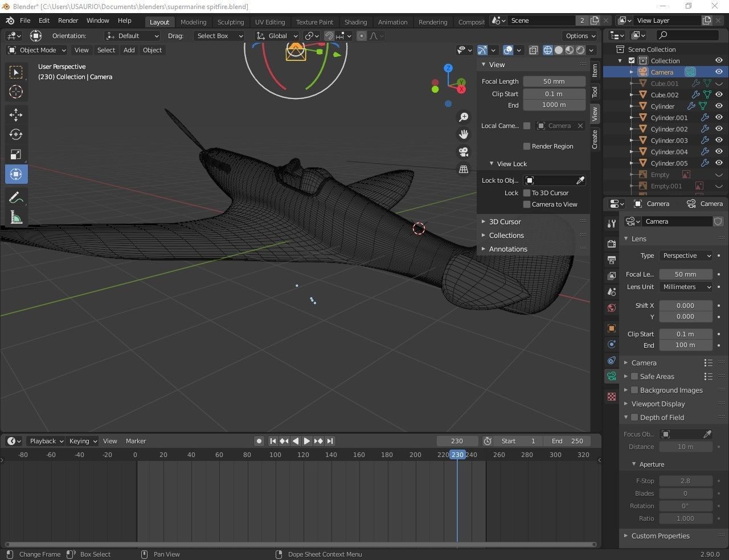This screenshot has height=560, width=729.
Task: Click the Blender logo menu icon
Action: coord(10,20)
